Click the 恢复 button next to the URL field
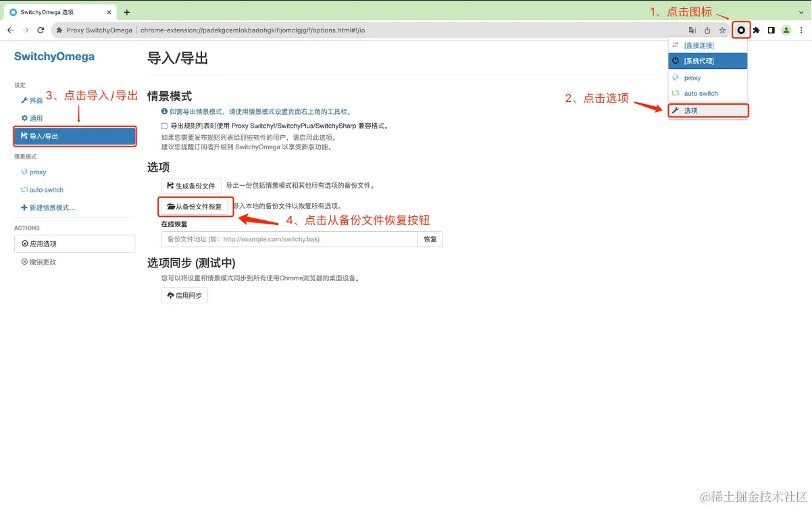812x508 pixels. coord(430,239)
